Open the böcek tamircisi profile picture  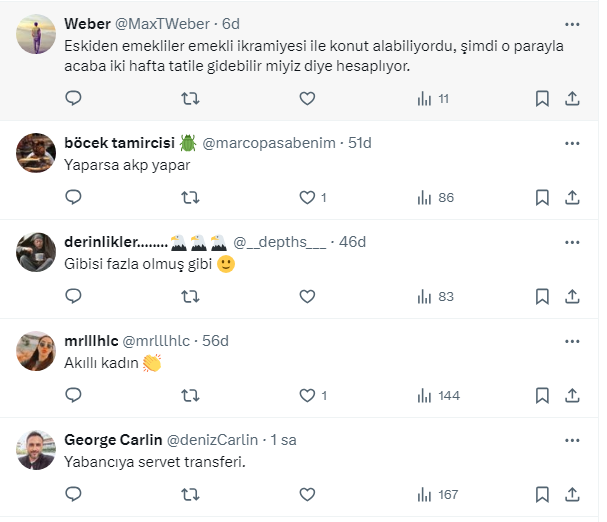click(x=36, y=152)
